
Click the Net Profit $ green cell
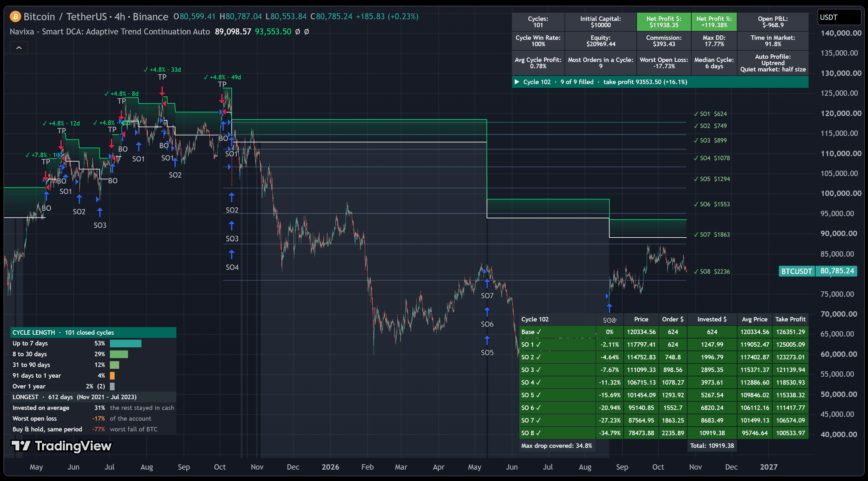664,22
